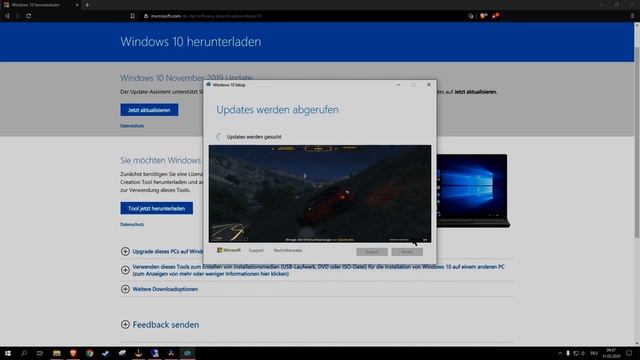Click the Windows 10 Setup title icon
The image size is (640, 360).
tap(209, 84)
